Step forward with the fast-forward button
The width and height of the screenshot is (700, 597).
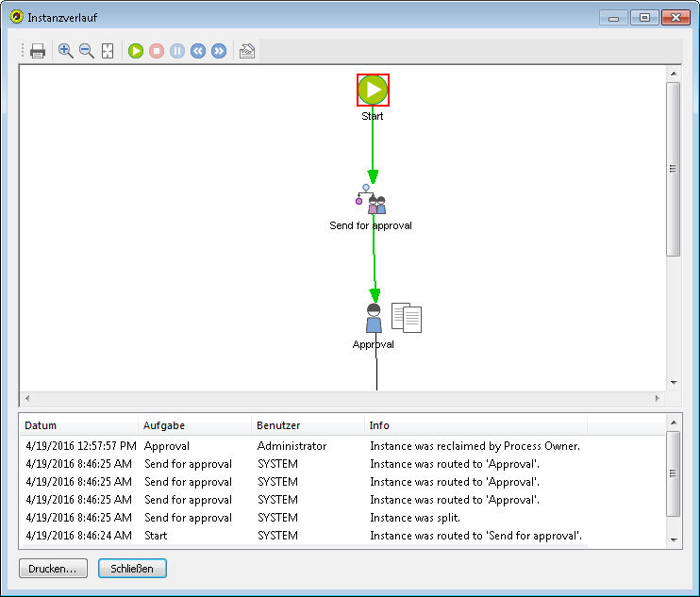pyautogui.click(x=219, y=51)
